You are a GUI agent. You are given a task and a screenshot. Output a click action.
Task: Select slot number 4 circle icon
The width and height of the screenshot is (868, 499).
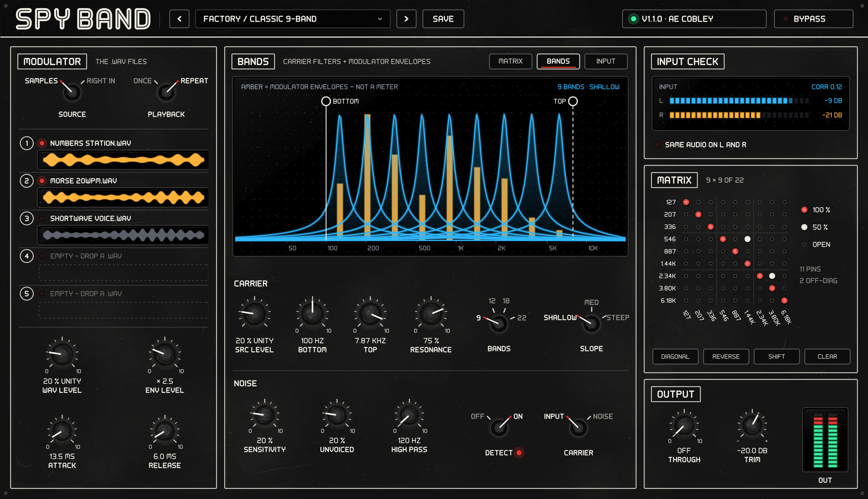tap(27, 256)
